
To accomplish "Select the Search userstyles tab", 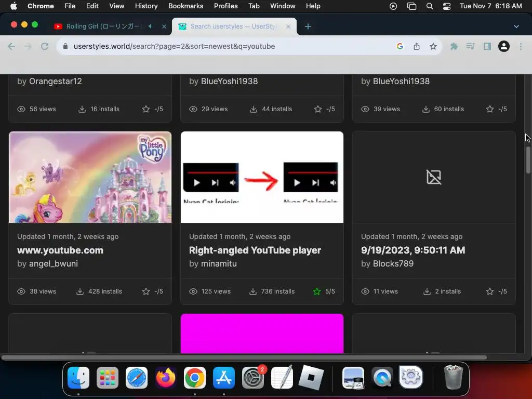I will pyautogui.click(x=234, y=26).
